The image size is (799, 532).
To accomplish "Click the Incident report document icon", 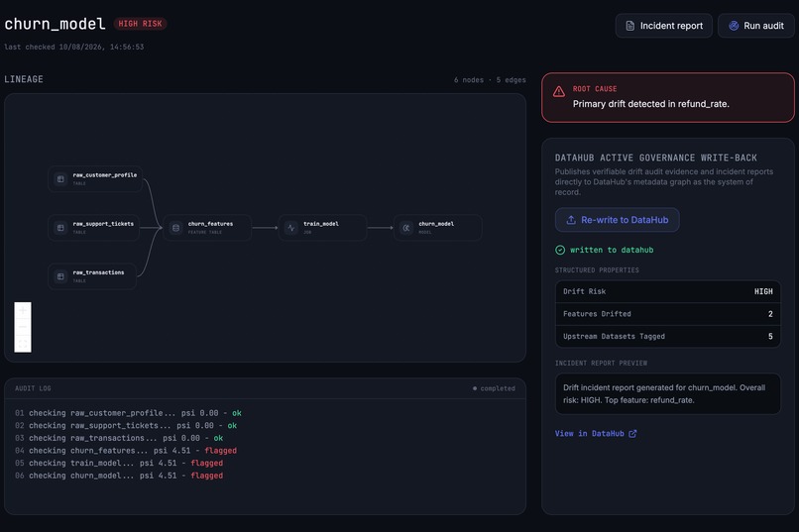I will 630,26.
